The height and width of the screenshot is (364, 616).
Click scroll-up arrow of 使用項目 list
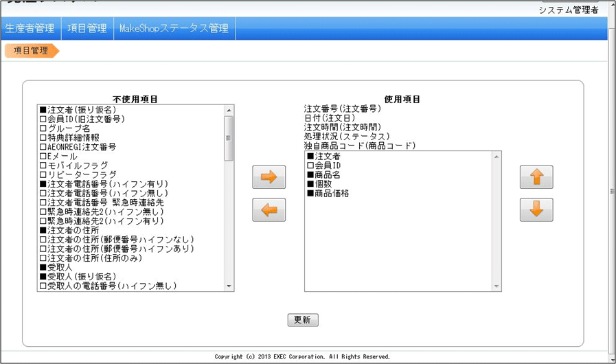[497, 157]
